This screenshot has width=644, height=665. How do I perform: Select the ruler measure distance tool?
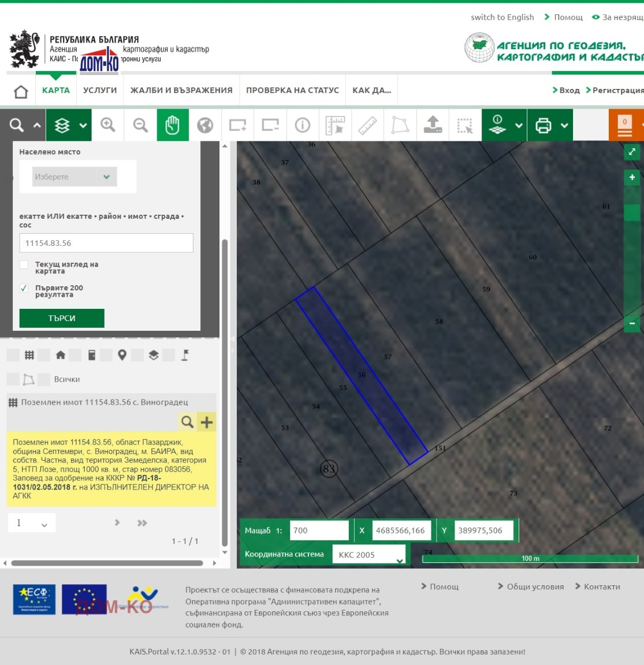click(367, 125)
